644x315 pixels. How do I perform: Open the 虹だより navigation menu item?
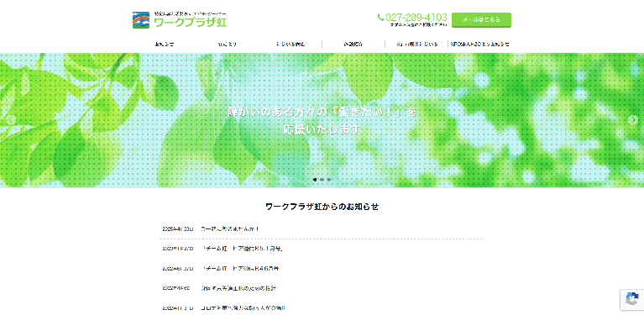pyautogui.click(x=228, y=44)
